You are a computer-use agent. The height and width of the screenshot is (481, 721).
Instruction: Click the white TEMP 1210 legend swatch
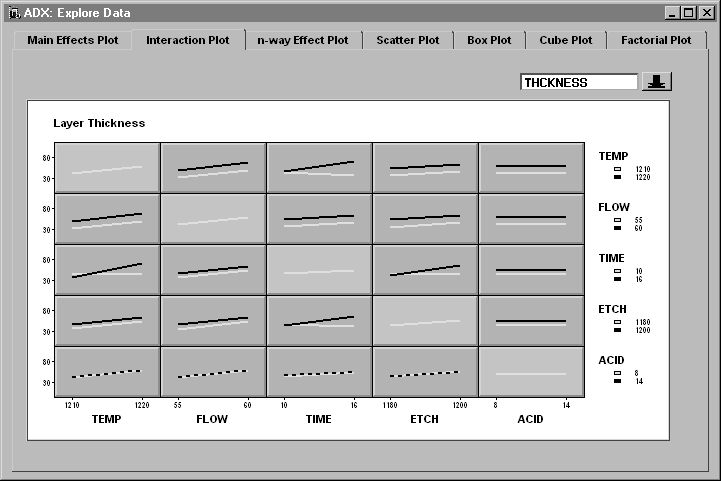coord(618,169)
